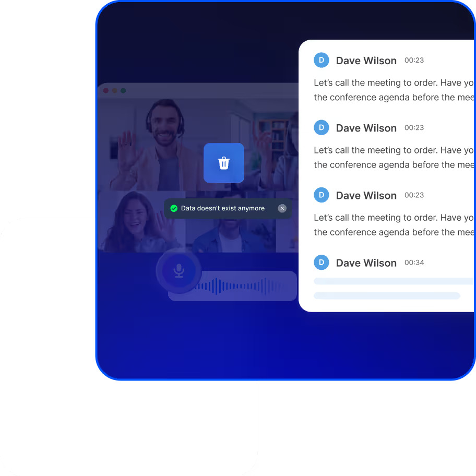Click the second Dave Wilson avatar

coord(322,127)
